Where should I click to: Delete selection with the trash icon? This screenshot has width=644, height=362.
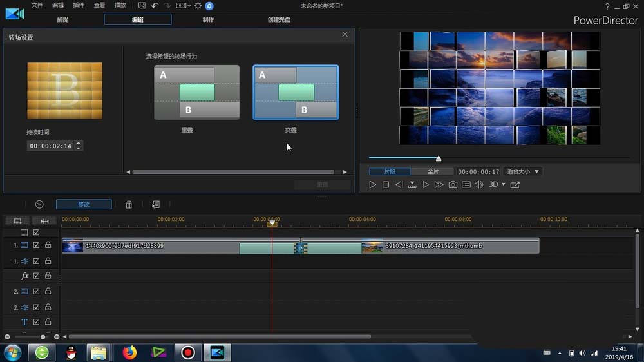tap(129, 204)
